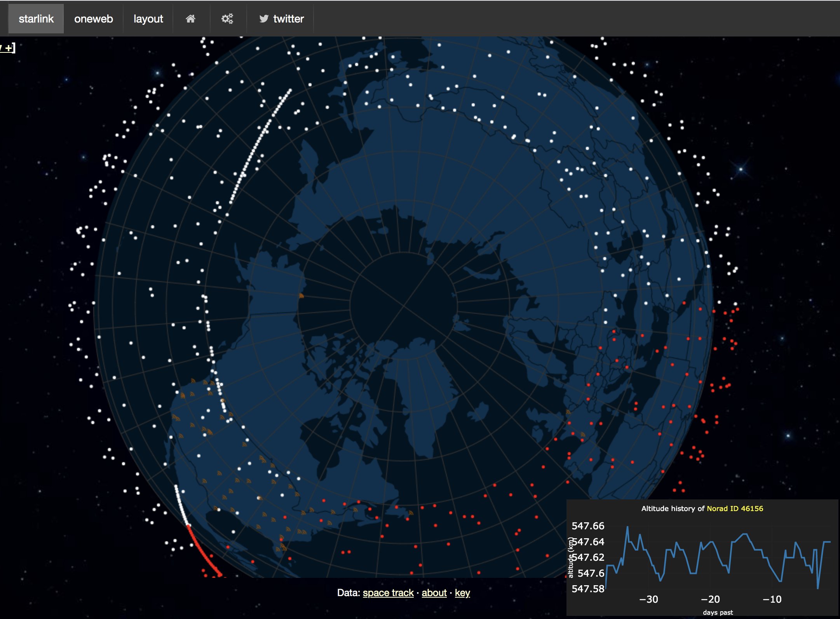Switch to the oneweb tab
The image size is (840, 619).
(94, 19)
